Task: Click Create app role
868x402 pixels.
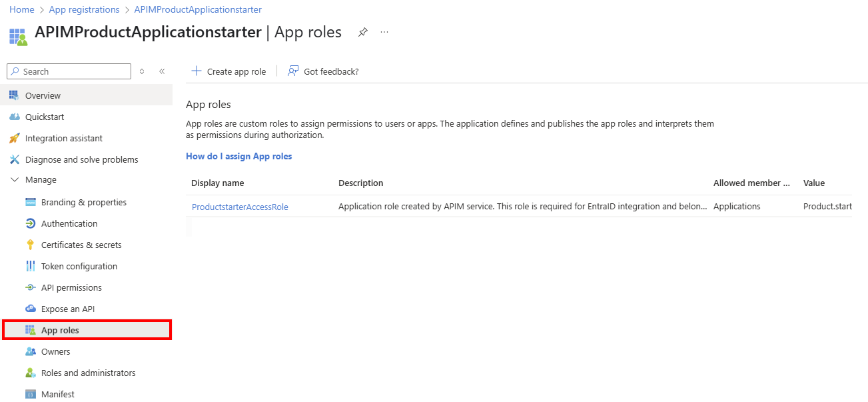Action: point(229,71)
